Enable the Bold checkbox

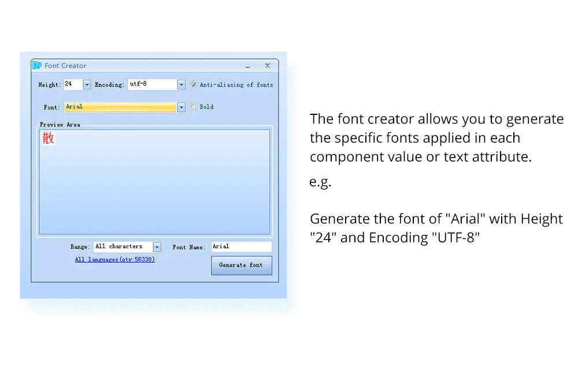tap(194, 106)
